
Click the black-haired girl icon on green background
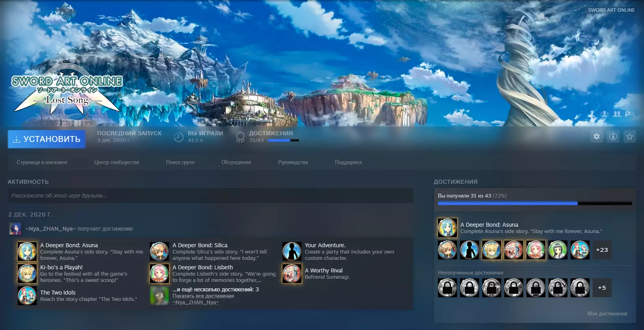click(558, 250)
